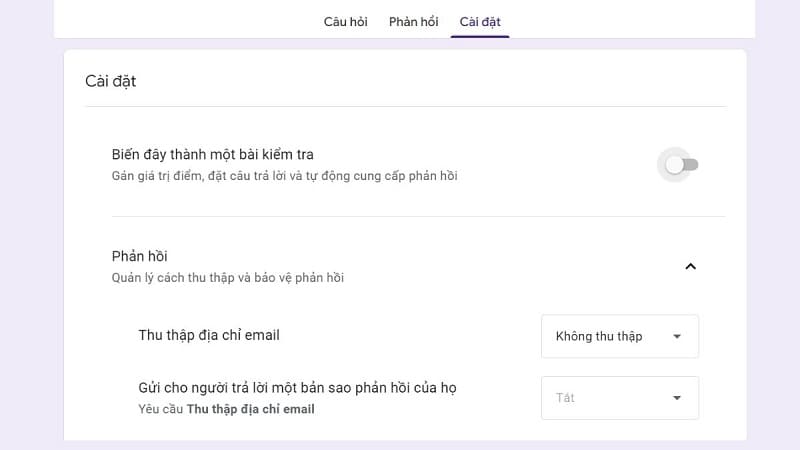Click the greyed-out Tắt value text
This screenshot has height=450, width=800.
pyautogui.click(x=565, y=398)
